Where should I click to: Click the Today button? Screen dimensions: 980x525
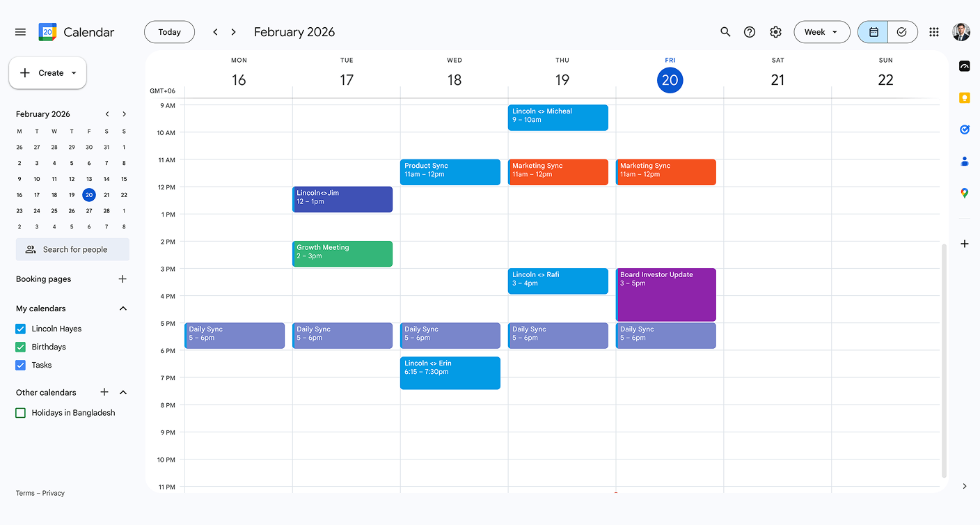point(169,32)
